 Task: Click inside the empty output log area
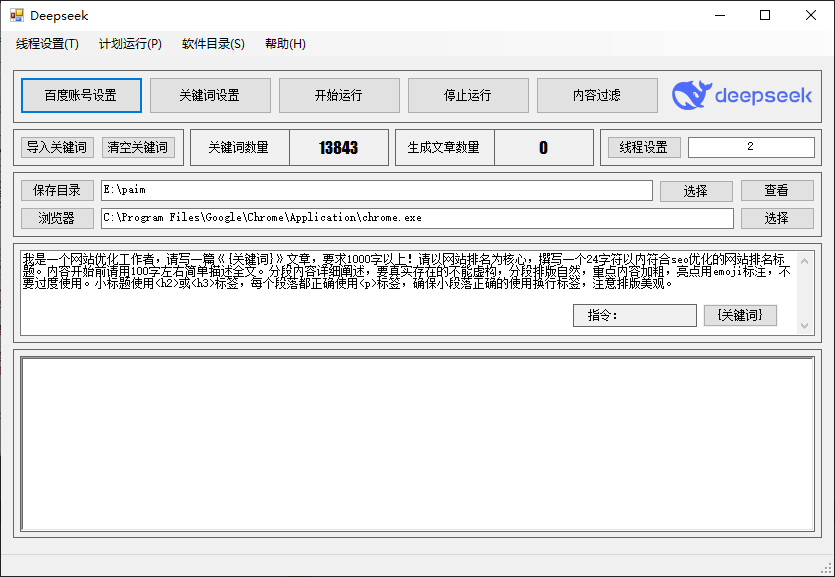tap(418, 444)
